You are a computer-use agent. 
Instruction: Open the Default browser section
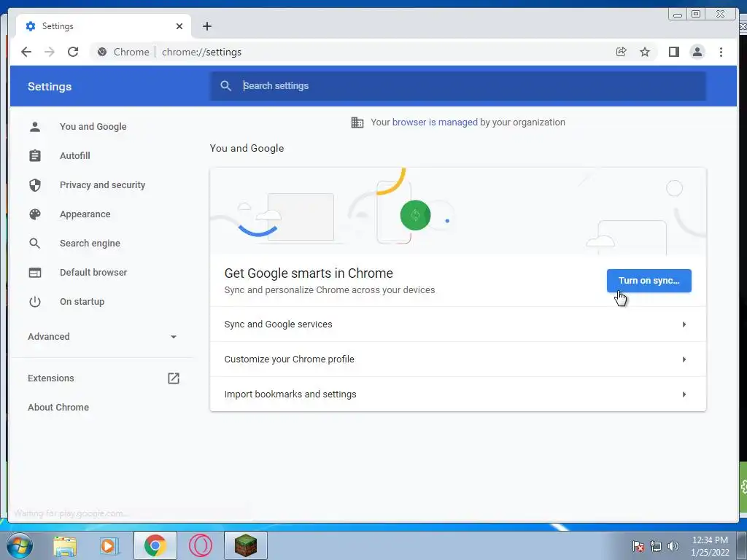pyautogui.click(x=93, y=273)
